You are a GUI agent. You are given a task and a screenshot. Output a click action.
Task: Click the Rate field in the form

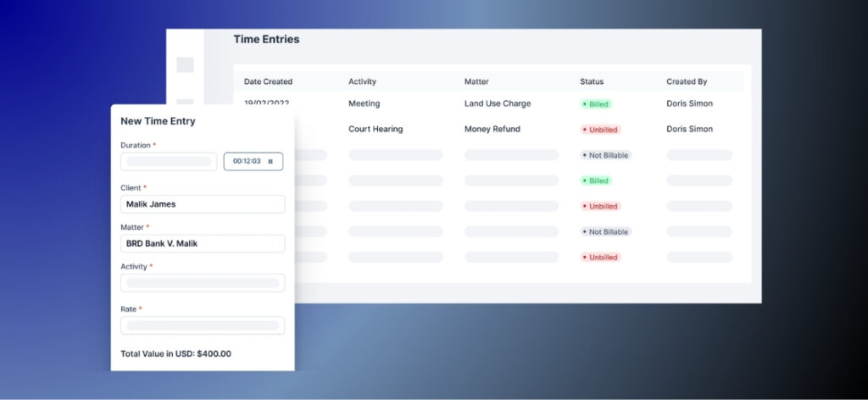pyautogui.click(x=202, y=325)
